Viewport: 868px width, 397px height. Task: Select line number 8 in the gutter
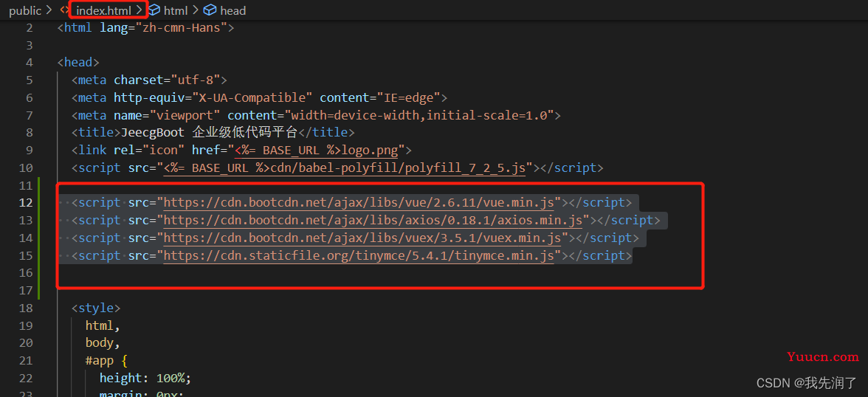point(30,133)
